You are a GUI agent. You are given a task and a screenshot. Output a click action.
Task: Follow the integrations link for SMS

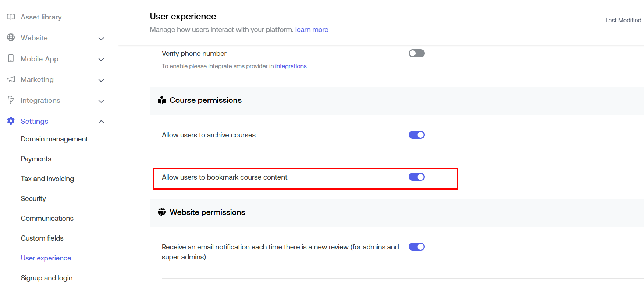[291, 66]
